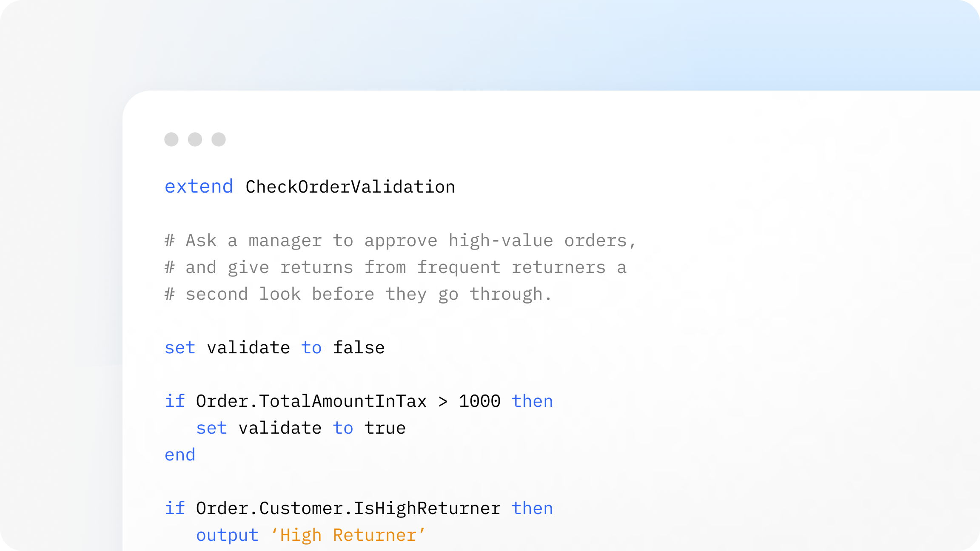Viewport: 980px width, 551px height.
Task: Click the third gray window dot
Action: [219, 139]
